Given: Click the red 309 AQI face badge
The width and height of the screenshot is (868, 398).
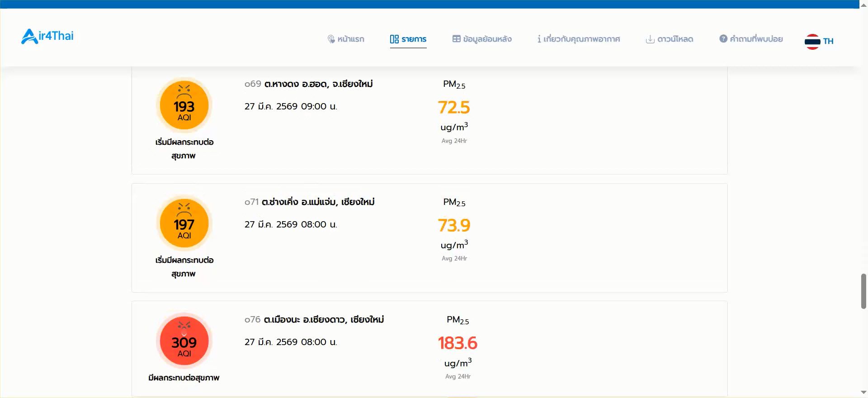Looking at the screenshot, I should [x=184, y=341].
